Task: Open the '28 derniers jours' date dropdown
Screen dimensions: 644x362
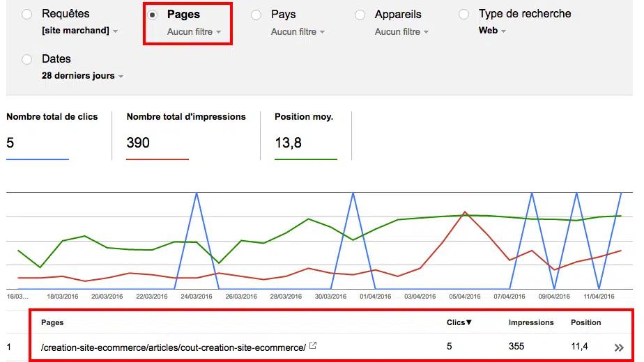Action: pos(82,76)
